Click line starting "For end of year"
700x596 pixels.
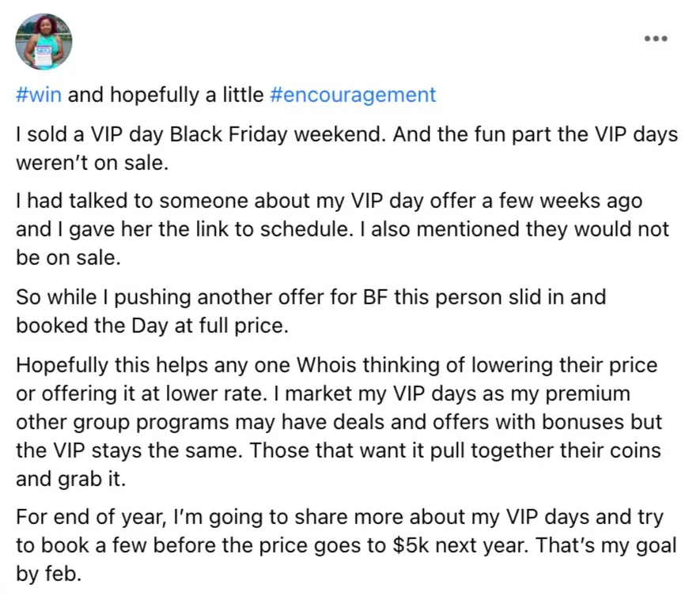point(340,517)
